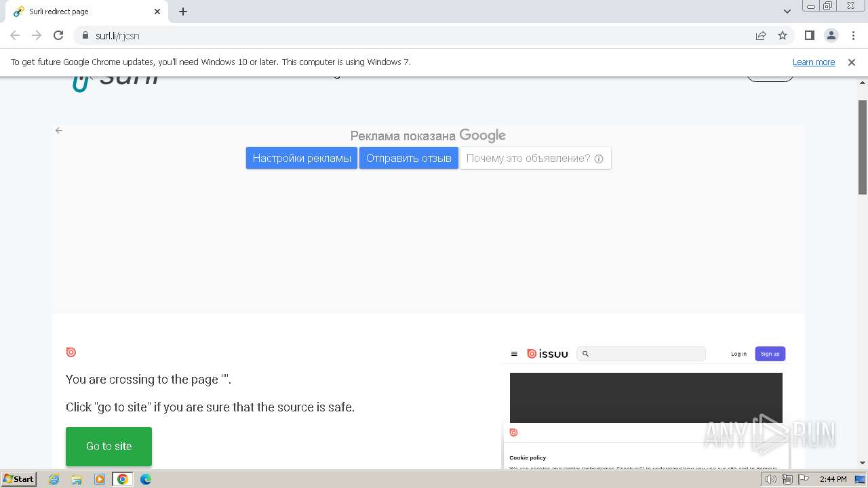Click Log in in issuu preview
The image size is (868, 488).
[738, 354]
